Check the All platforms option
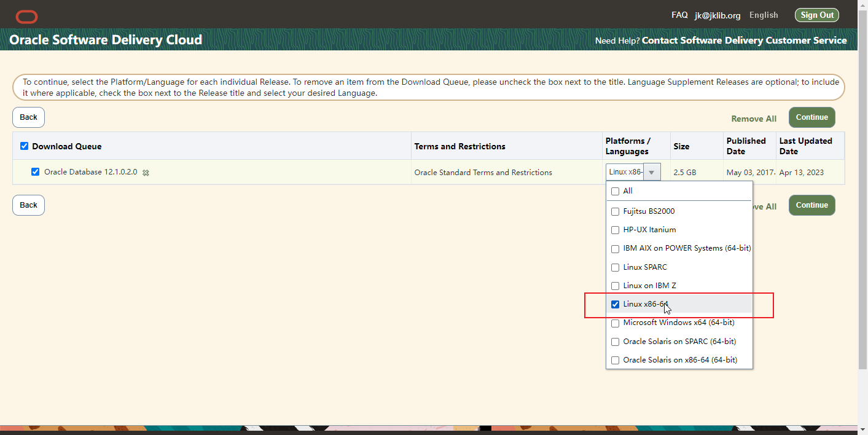This screenshot has height=435, width=868. coord(615,191)
